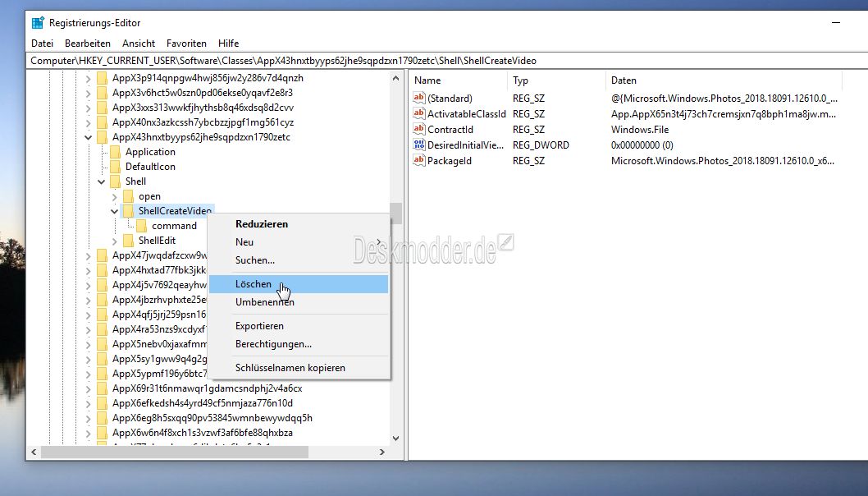
Task: Choose Löschen in the context menu
Action: point(299,284)
